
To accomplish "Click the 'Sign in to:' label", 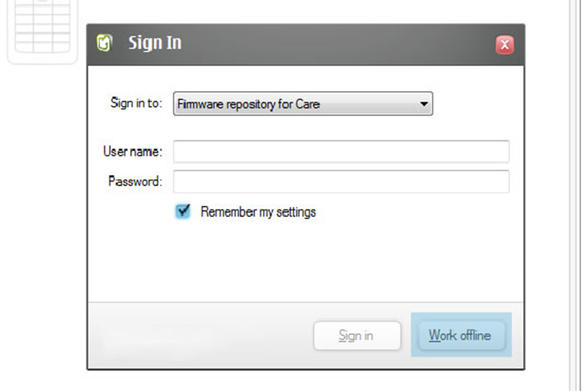I will (x=136, y=103).
